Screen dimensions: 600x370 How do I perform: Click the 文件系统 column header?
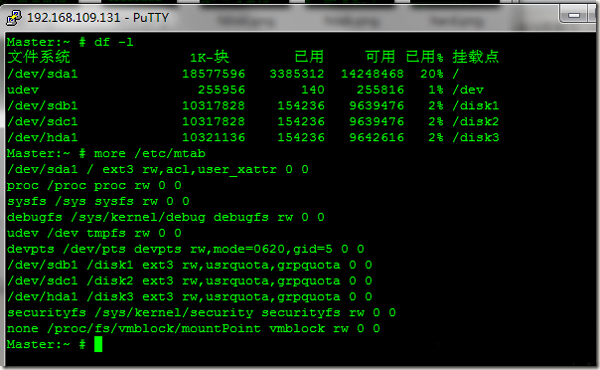pyautogui.click(x=39, y=57)
